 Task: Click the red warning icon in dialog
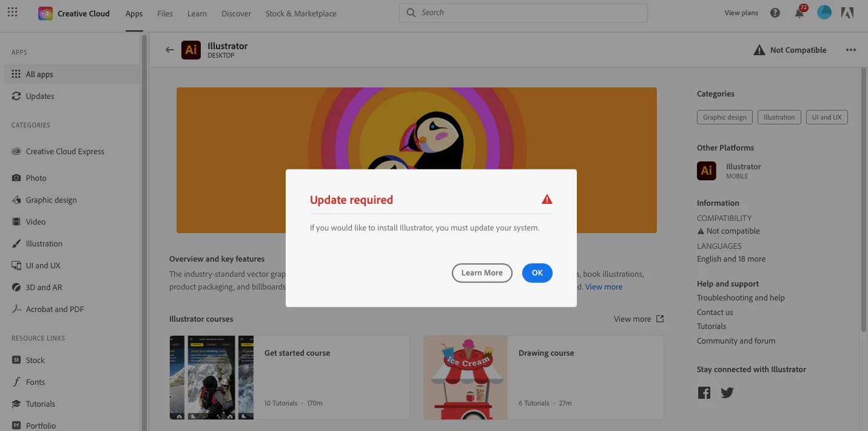[x=547, y=199]
